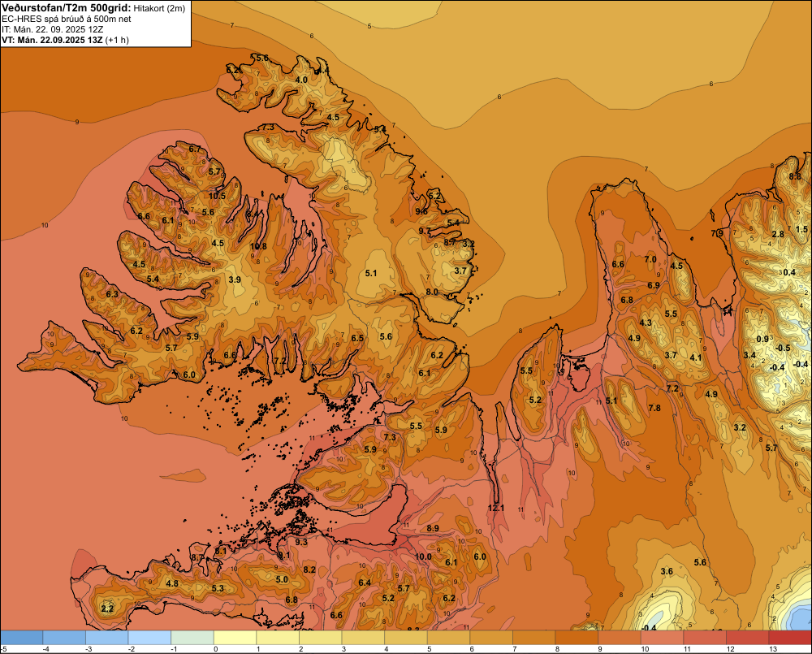This screenshot has height=654, width=812.
Task: Click the 6.7 temperature reading
Action: [195, 149]
